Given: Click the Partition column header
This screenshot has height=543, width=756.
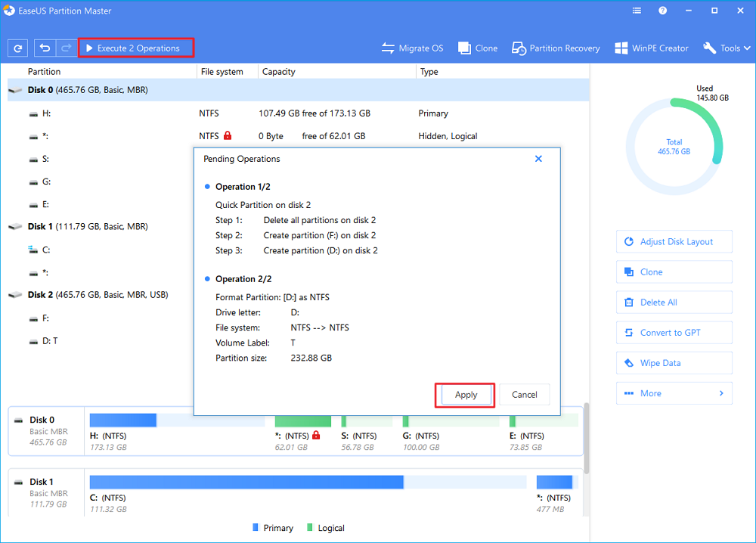Looking at the screenshot, I should point(44,71).
